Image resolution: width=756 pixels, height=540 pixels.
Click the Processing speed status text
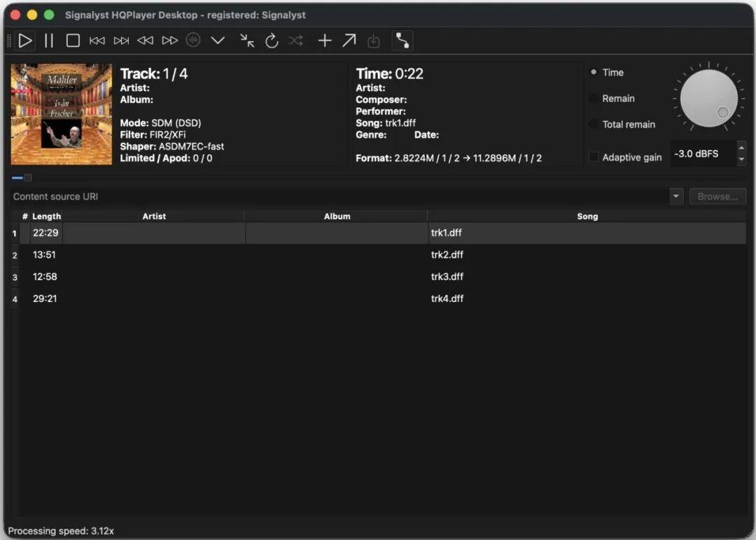pyautogui.click(x=61, y=531)
